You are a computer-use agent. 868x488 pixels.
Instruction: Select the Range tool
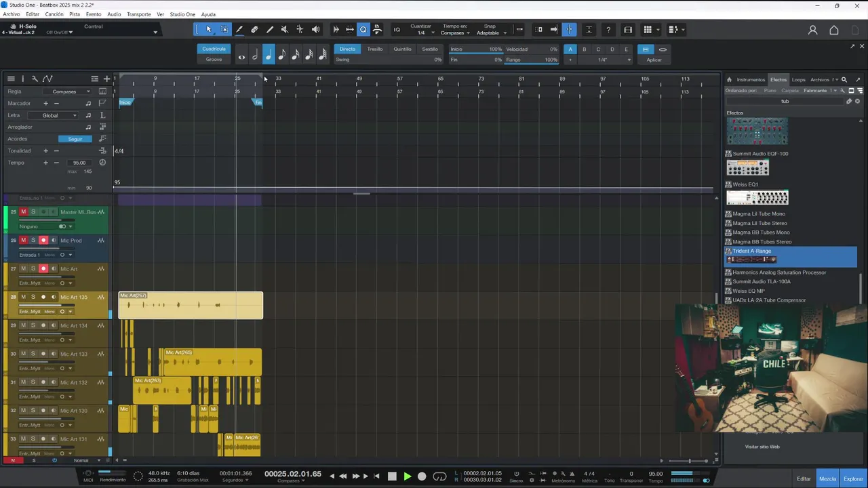pyautogui.click(x=224, y=29)
